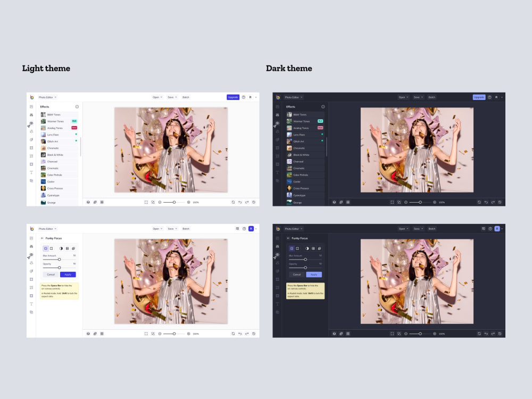Click fullscreen frame icon in dark Funky Focus screen
This screenshot has height=399, width=532.
392,334
